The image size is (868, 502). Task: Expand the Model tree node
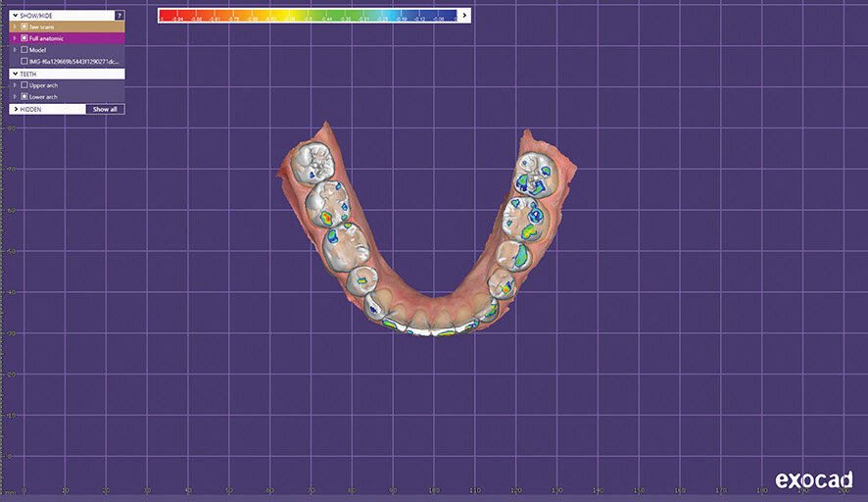[15, 50]
